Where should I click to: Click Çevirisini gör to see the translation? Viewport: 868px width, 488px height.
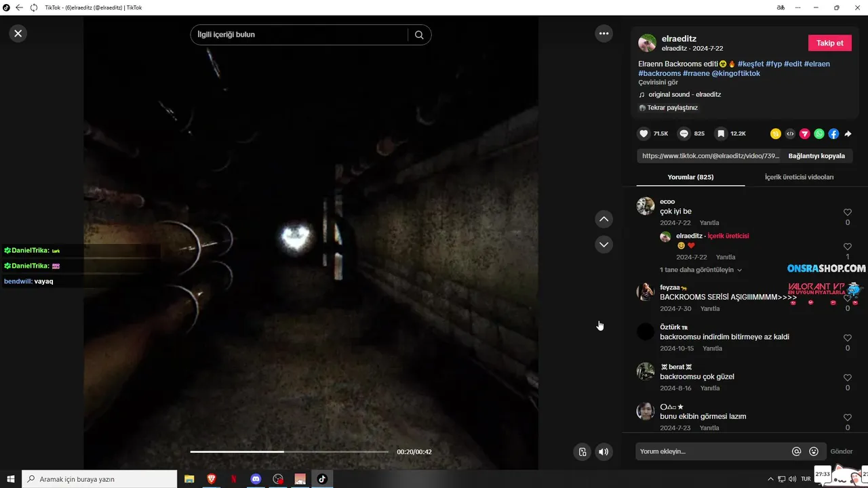point(658,83)
